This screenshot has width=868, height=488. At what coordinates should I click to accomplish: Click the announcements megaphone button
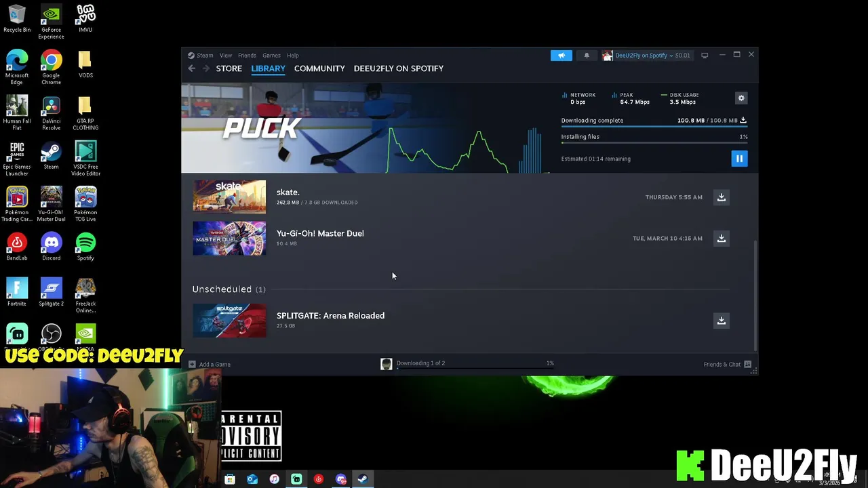(561, 56)
